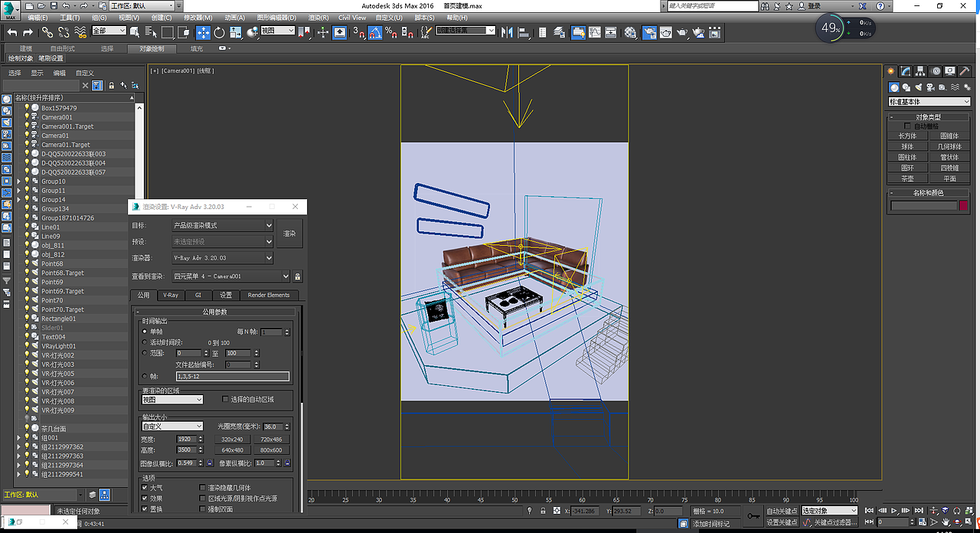Viewport: 980px width, 533px height.
Task: Click the lock icon beside view-to-render
Action: pos(298,276)
